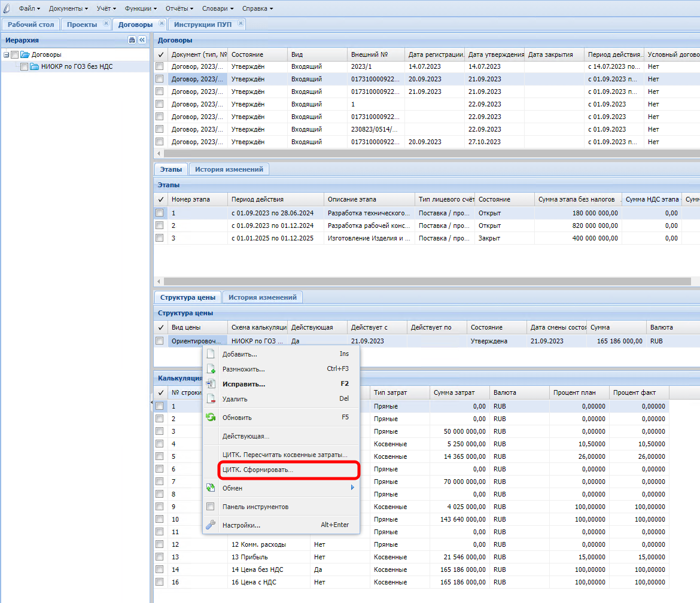
Task: Click the binoculars search icon in Иерархия panel
Action: pos(132,40)
